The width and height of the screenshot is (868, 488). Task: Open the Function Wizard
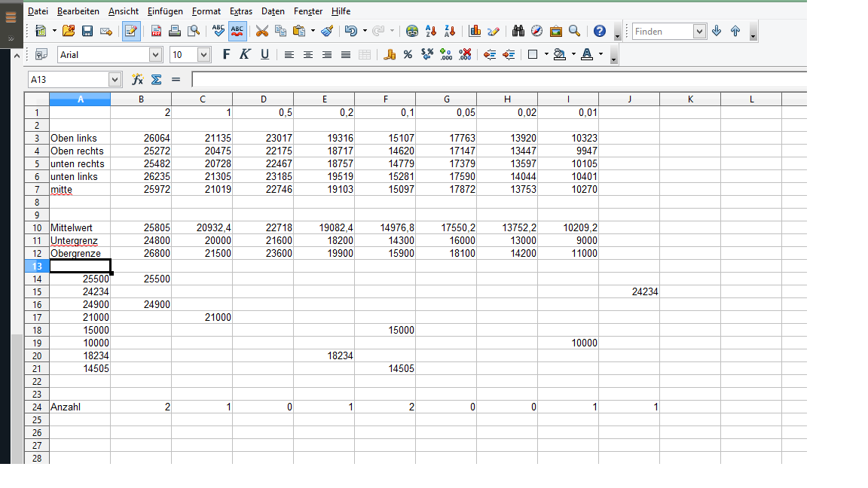click(137, 80)
